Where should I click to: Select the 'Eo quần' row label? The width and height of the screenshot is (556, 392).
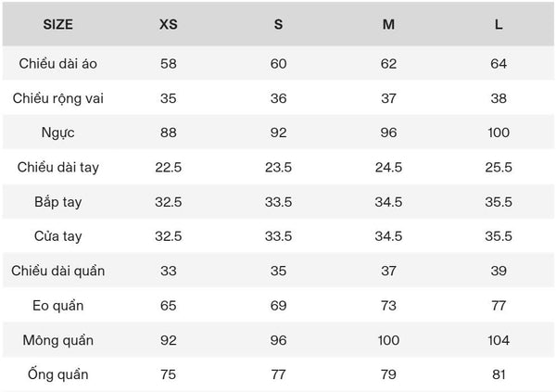pyautogui.click(x=57, y=305)
